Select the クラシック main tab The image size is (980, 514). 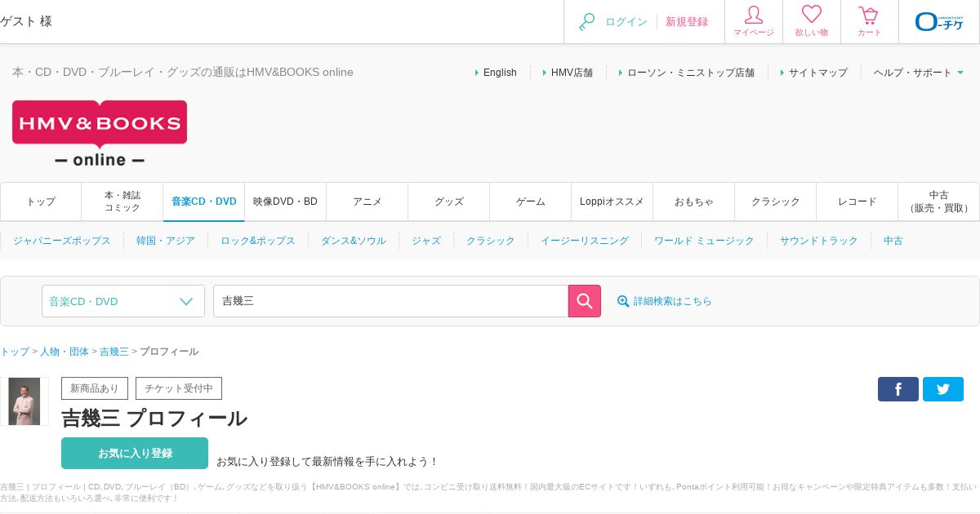click(776, 202)
